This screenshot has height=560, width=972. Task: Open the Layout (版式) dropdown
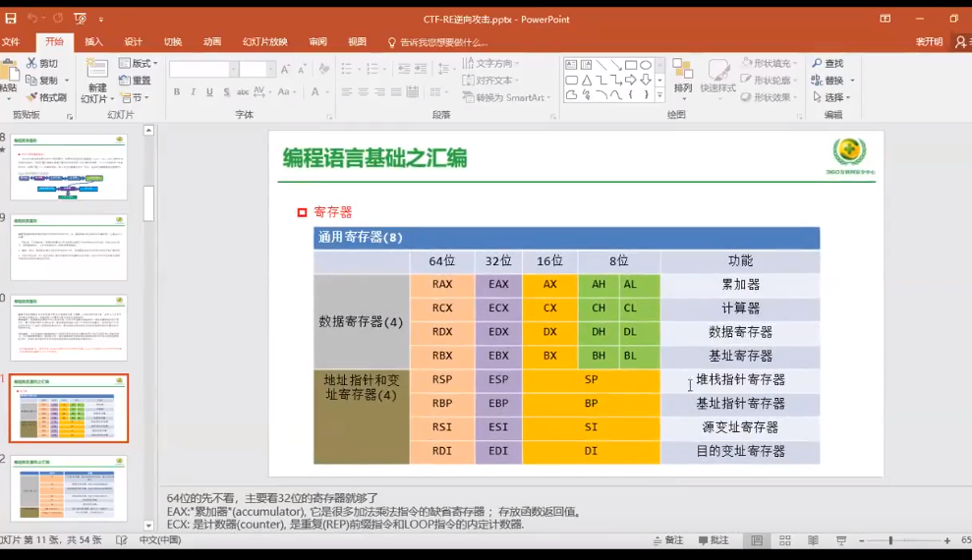(x=139, y=63)
